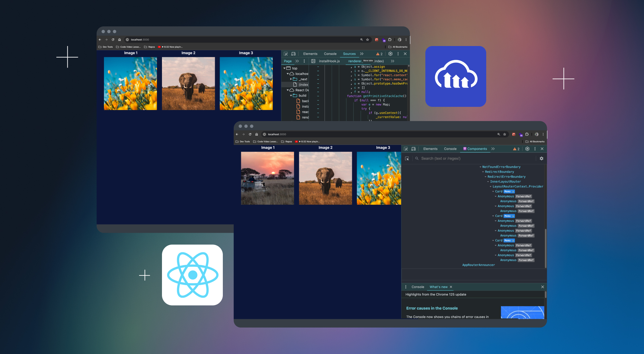
Task: Click the warnings badge next to Sources tab
Action: pos(379,54)
